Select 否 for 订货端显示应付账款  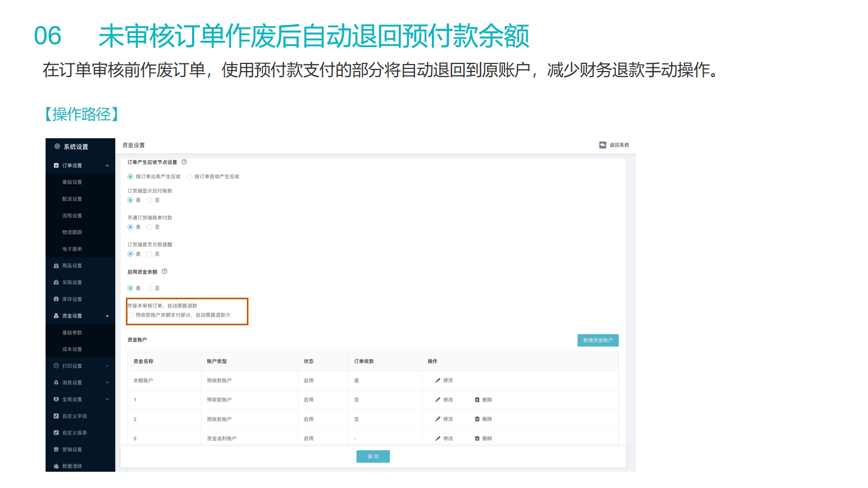click(x=149, y=200)
